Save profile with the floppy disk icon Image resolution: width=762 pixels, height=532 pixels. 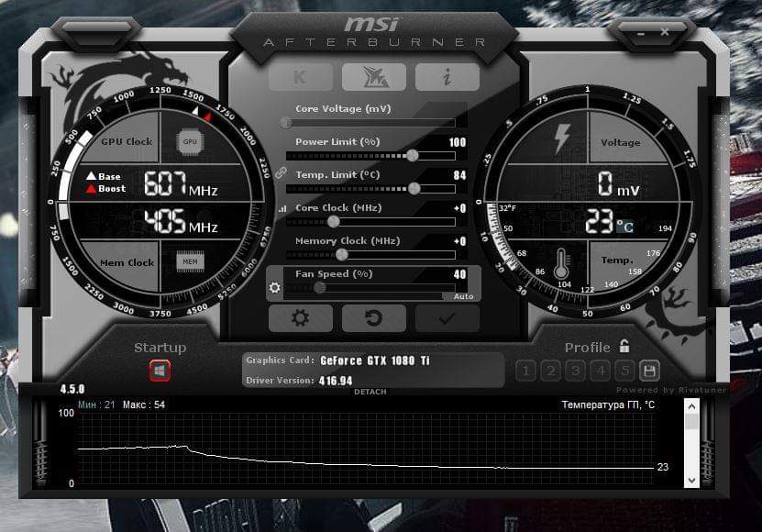(650, 371)
